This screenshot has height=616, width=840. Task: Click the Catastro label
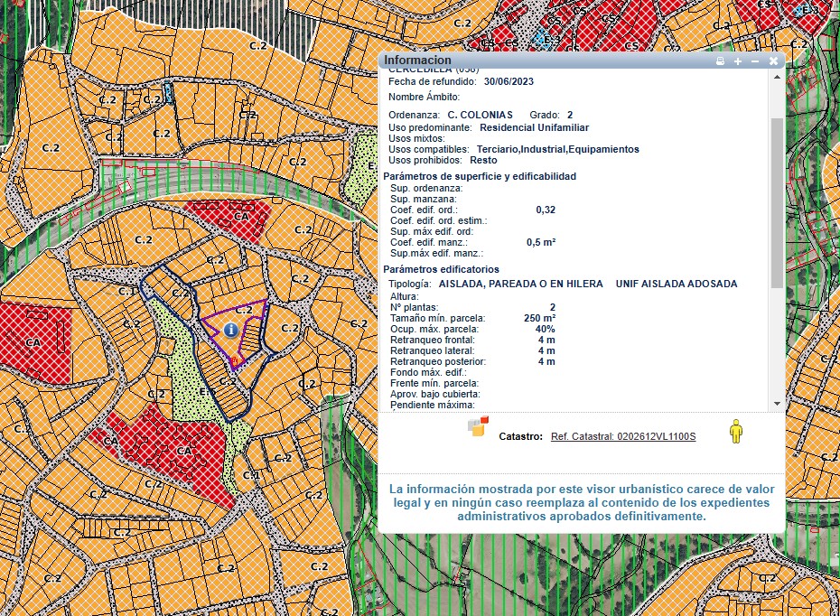coord(521,436)
